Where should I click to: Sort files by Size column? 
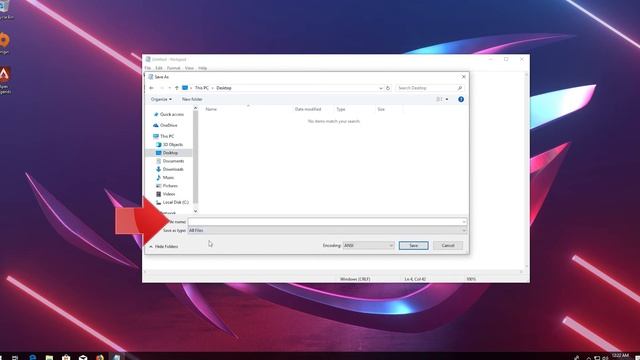pos(381,109)
